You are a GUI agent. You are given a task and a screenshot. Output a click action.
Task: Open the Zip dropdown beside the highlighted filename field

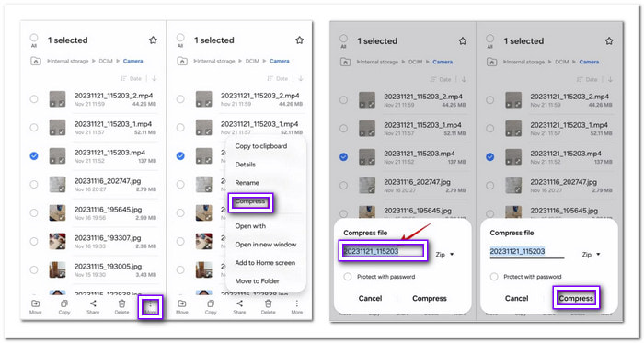[444, 255]
